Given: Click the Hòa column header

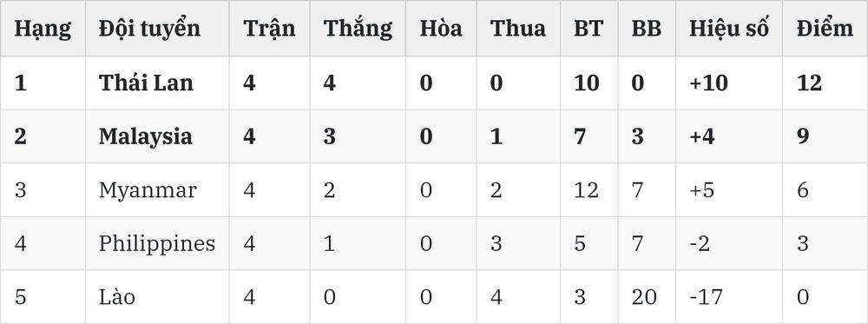Looking at the screenshot, I should 441,29.
